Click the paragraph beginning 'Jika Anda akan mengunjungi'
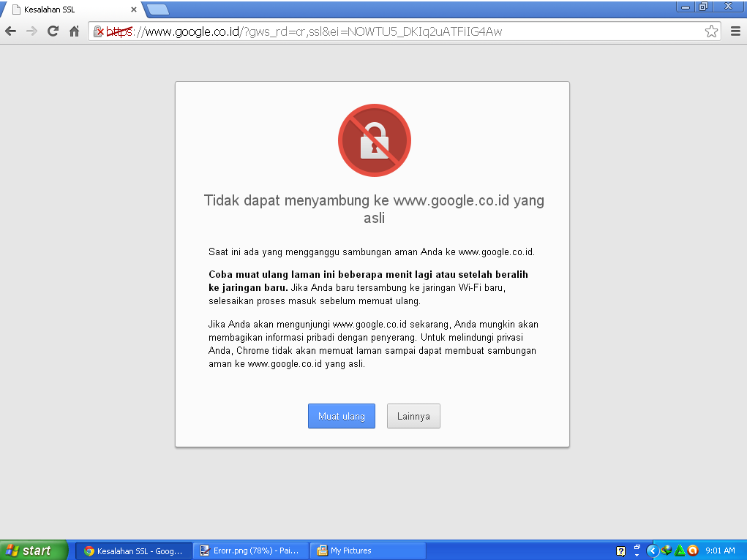 pos(373,344)
